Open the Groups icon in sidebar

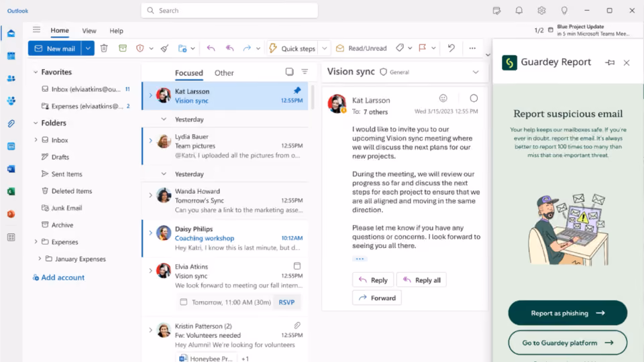coord(11,101)
